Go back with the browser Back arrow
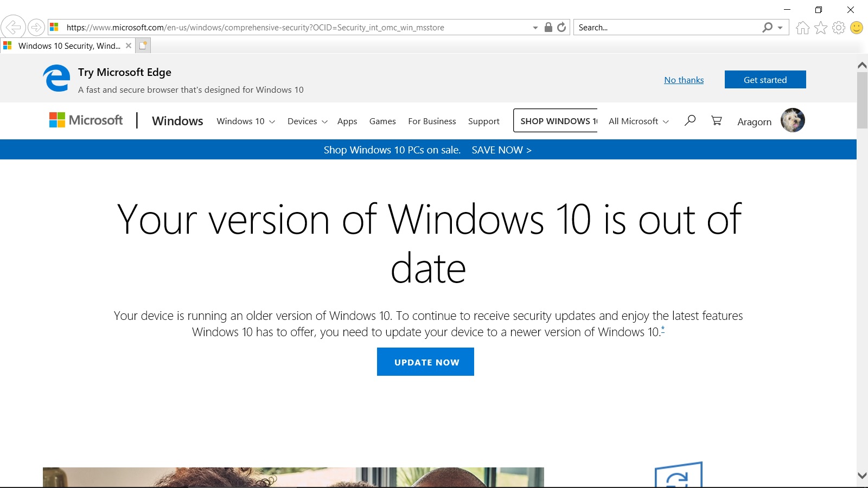Screen dimensions: 868x488 point(13,27)
